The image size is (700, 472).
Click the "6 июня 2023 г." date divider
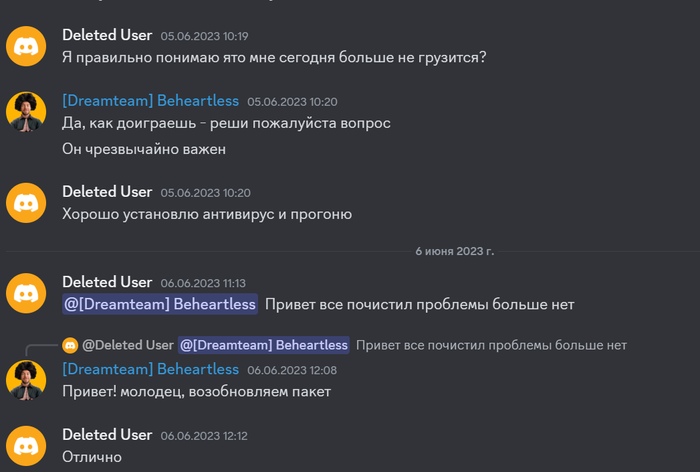[x=454, y=250]
